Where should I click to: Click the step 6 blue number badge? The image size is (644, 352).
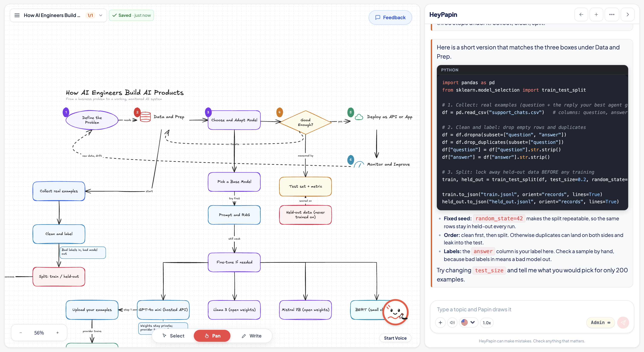(x=351, y=160)
